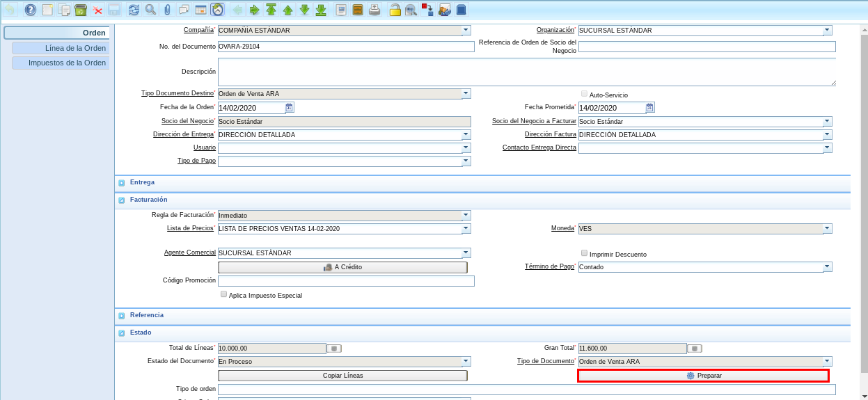Open record lookup with the magnifier icon

(150, 10)
